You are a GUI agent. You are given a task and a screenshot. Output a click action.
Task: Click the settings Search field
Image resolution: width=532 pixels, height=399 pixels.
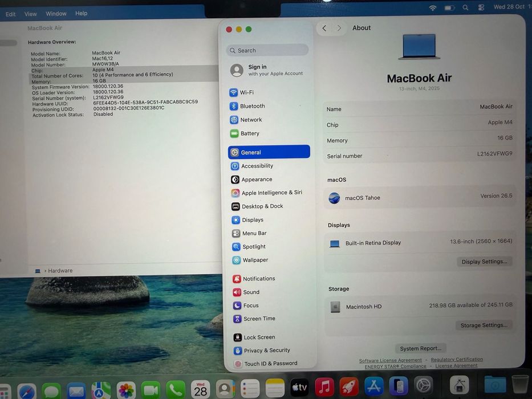point(267,50)
